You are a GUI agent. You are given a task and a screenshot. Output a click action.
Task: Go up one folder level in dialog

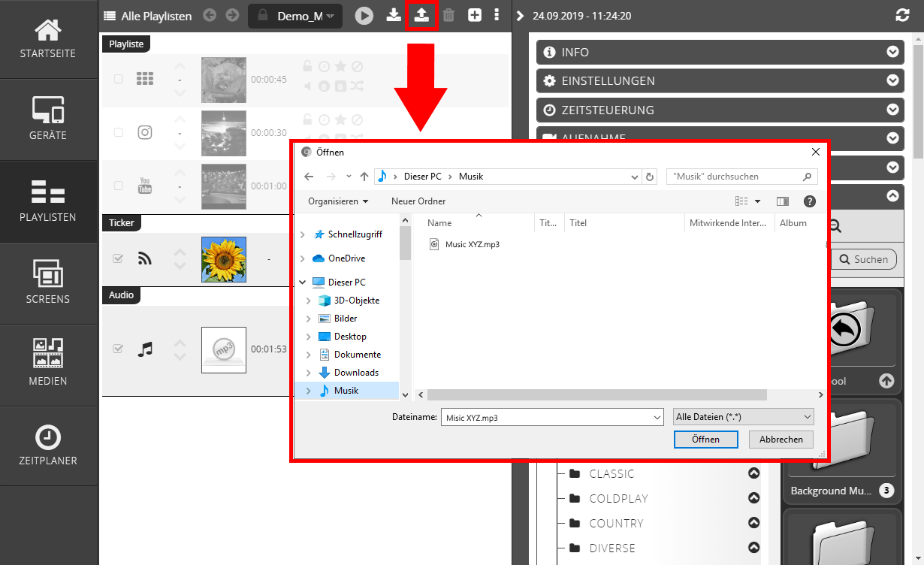[x=364, y=177]
